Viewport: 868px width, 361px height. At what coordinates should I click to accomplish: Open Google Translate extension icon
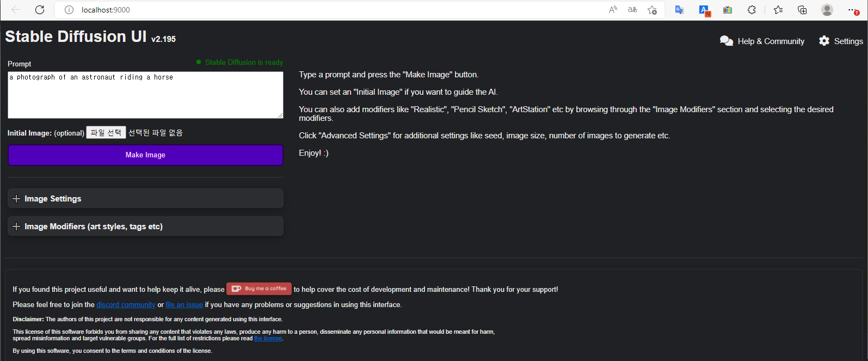click(679, 10)
